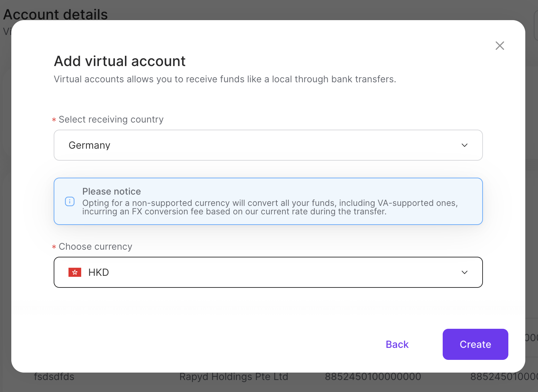Click the chevron on the country selector
The image size is (538, 392).
pyautogui.click(x=465, y=145)
